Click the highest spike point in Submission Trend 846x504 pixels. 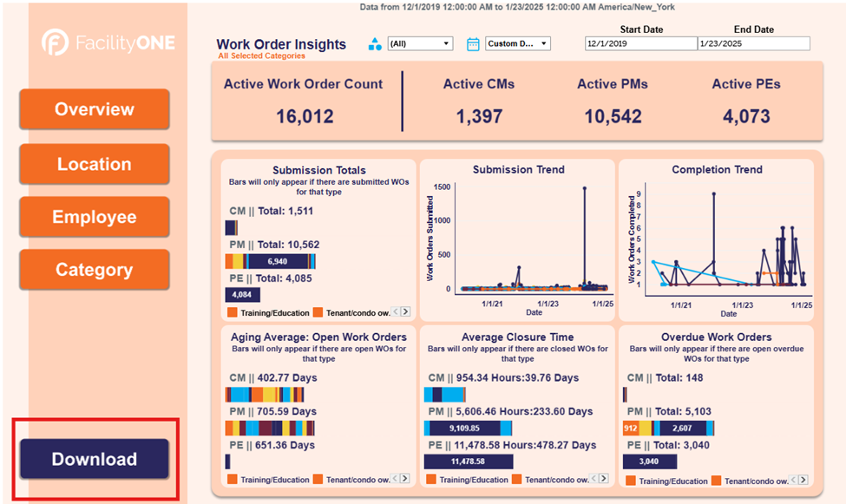584,188
